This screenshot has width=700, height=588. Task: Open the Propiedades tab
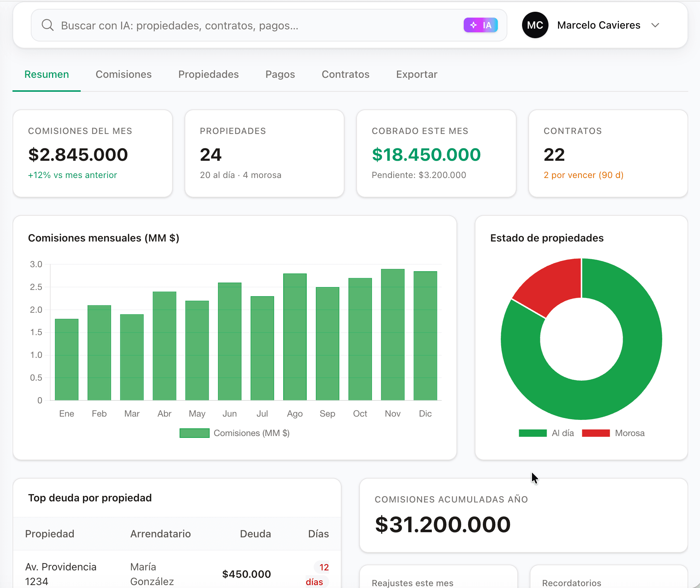(208, 75)
